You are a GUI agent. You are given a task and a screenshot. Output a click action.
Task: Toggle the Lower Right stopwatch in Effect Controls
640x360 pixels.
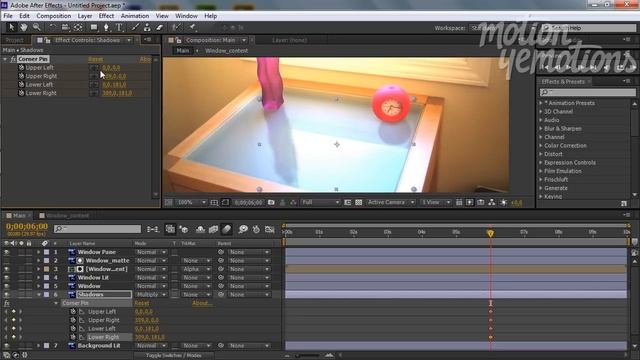(21, 93)
